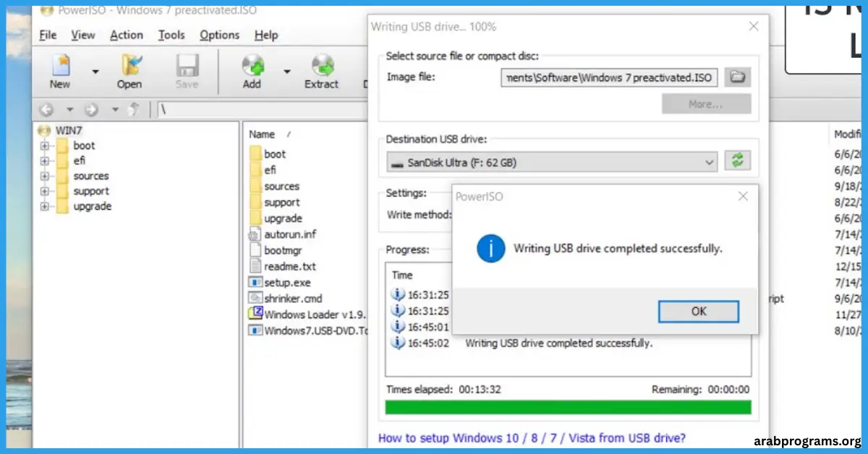
Task: Select the 16:45:02 completed log entry
Action: click(x=522, y=343)
